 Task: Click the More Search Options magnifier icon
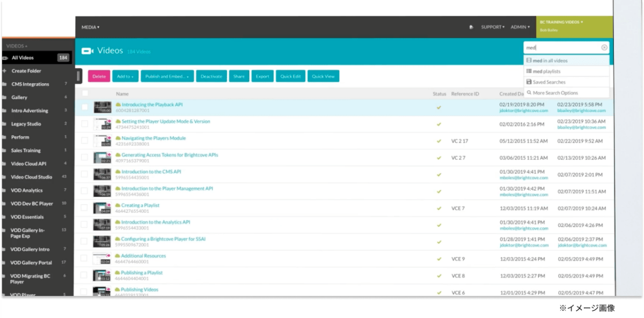point(529,93)
